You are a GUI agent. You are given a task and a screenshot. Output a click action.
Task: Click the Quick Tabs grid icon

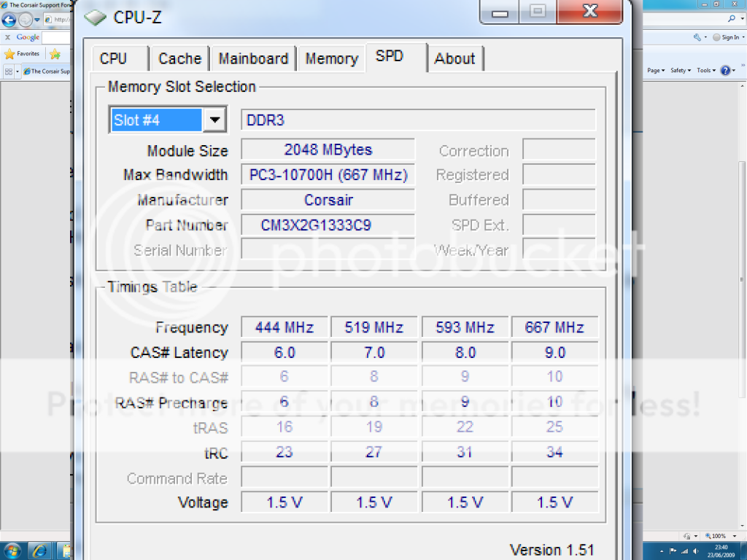click(x=8, y=71)
